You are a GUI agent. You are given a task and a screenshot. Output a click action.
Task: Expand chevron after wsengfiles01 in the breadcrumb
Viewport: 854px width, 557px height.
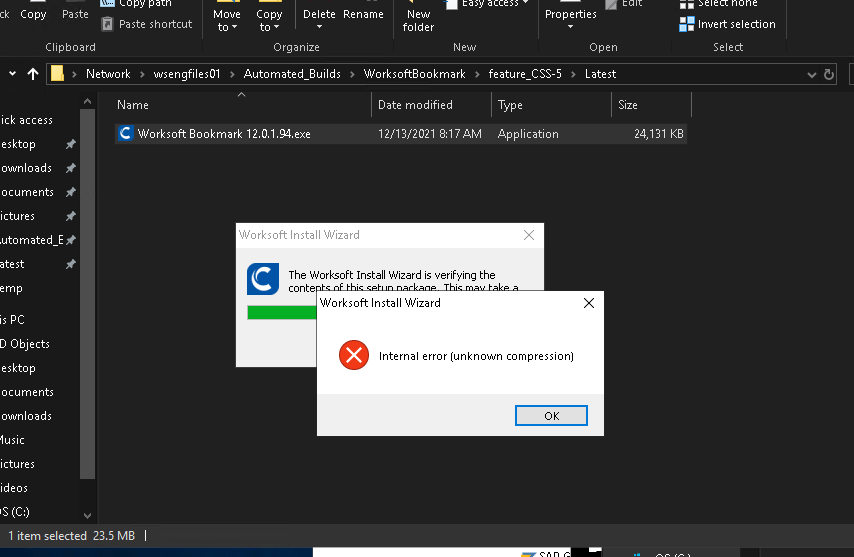pyautogui.click(x=232, y=75)
